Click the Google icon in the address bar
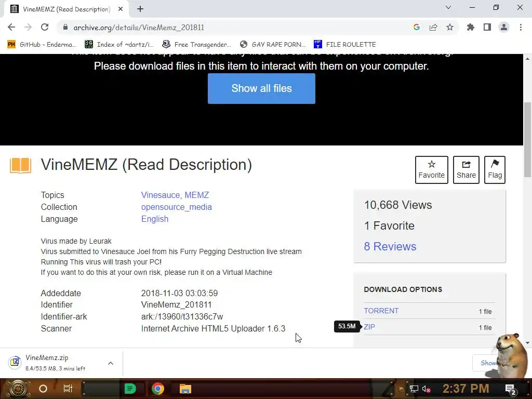 pos(417,27)
